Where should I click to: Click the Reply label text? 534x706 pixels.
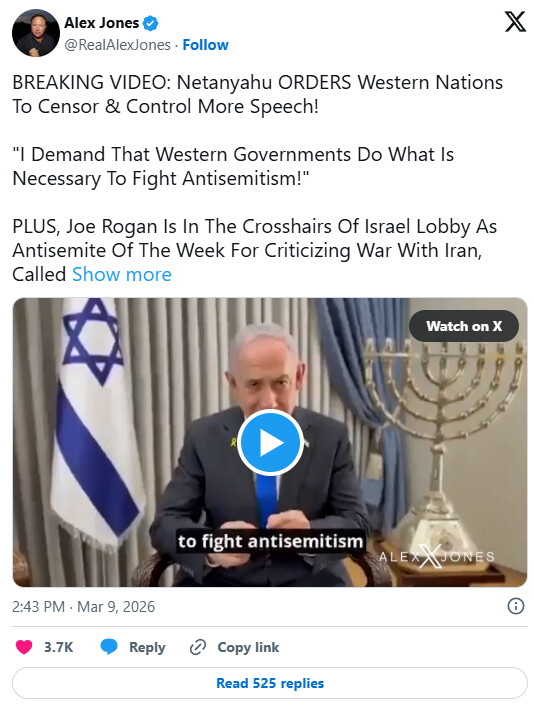147,647
